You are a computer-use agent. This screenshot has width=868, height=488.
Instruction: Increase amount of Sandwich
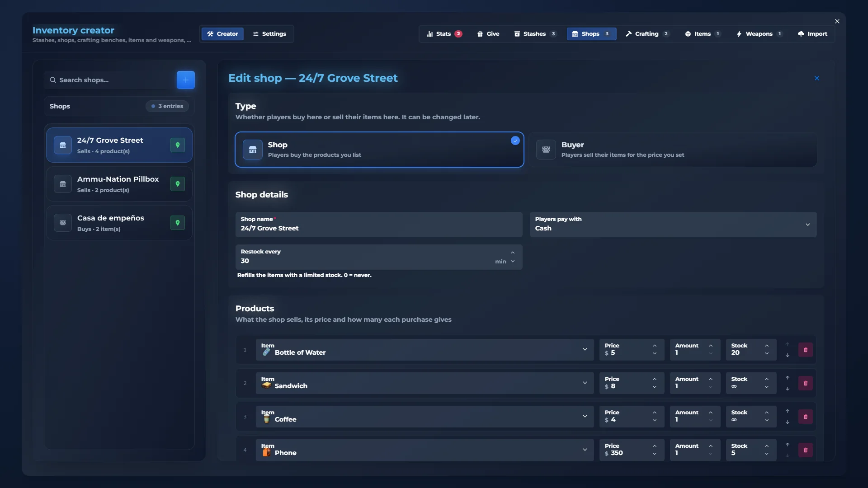point(711,379)
